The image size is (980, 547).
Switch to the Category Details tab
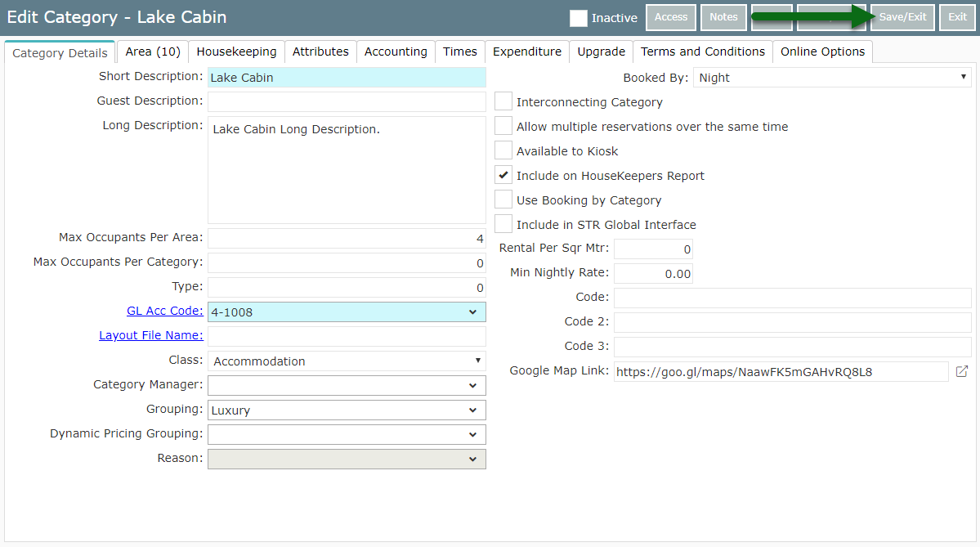60,52
